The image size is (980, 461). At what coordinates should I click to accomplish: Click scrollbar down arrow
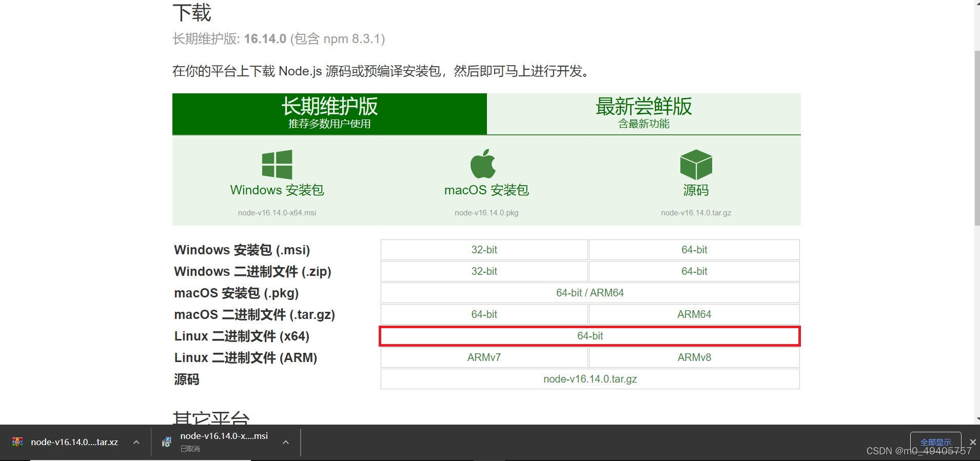point(977,419)
